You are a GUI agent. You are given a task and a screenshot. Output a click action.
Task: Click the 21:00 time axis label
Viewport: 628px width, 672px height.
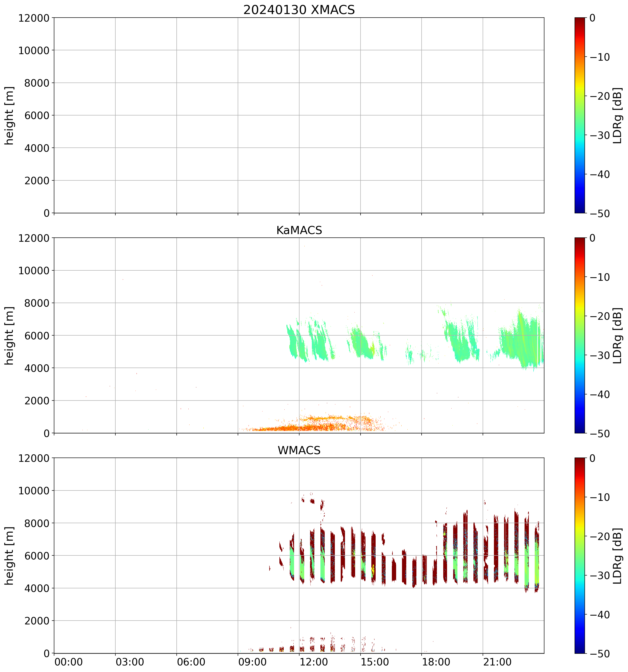click(497, 662)
